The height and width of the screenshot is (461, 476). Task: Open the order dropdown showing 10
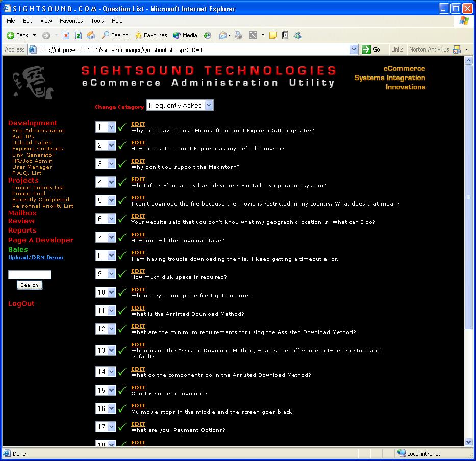point(106,292)
